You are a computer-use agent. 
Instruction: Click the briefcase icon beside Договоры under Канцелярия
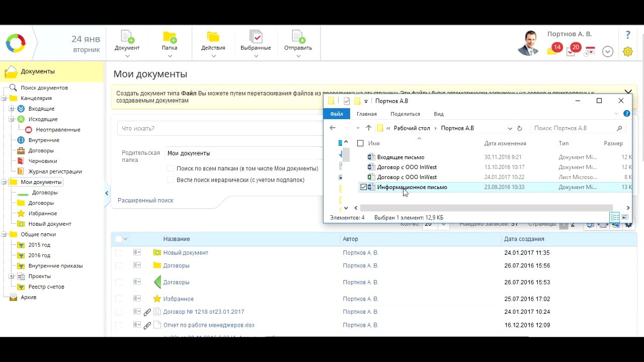[x=21, y=150]
